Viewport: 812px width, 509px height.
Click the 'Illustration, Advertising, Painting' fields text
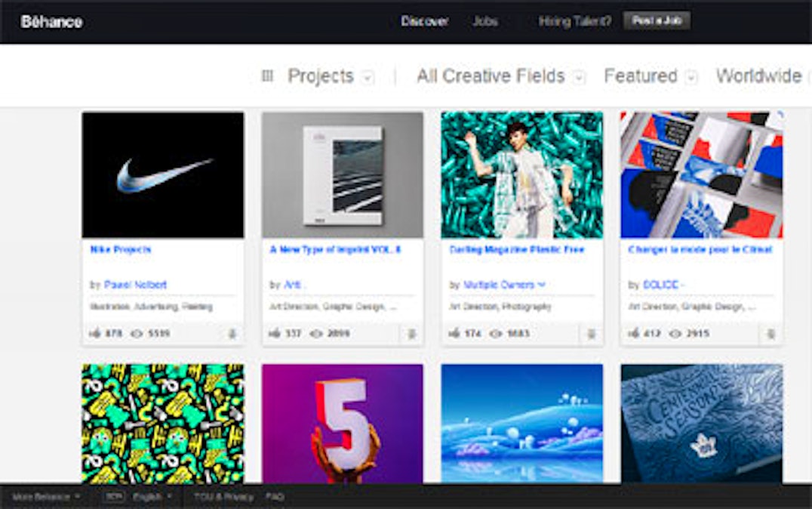[151, 307]
